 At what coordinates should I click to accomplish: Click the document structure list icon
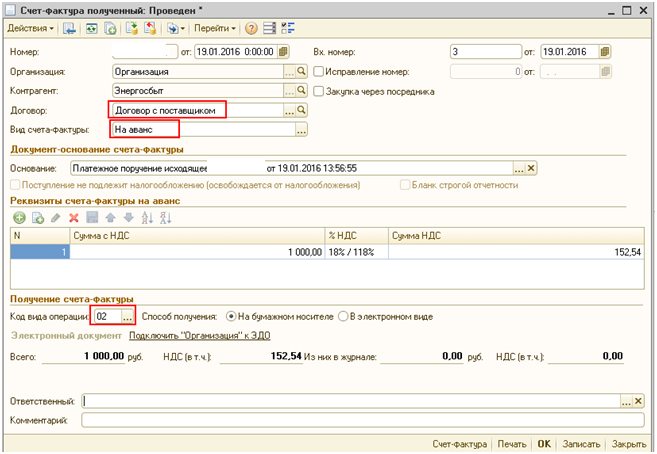click(269, 28)
